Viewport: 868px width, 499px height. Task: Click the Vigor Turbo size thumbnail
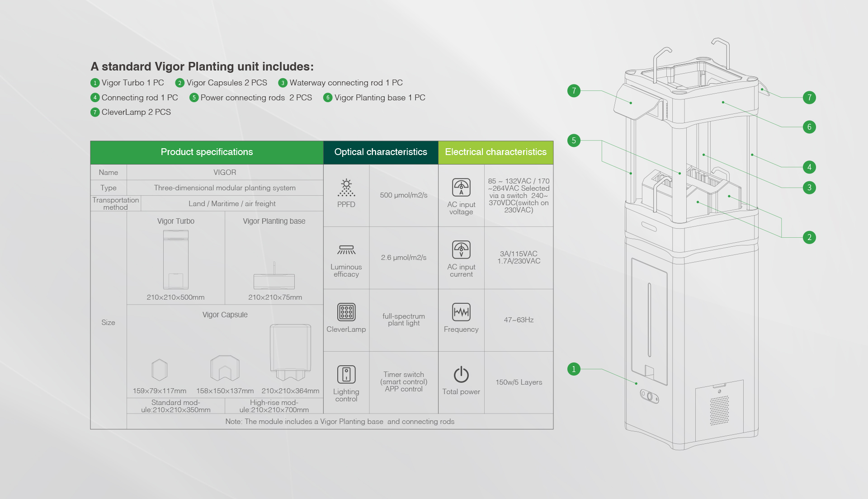coord(176,259)
